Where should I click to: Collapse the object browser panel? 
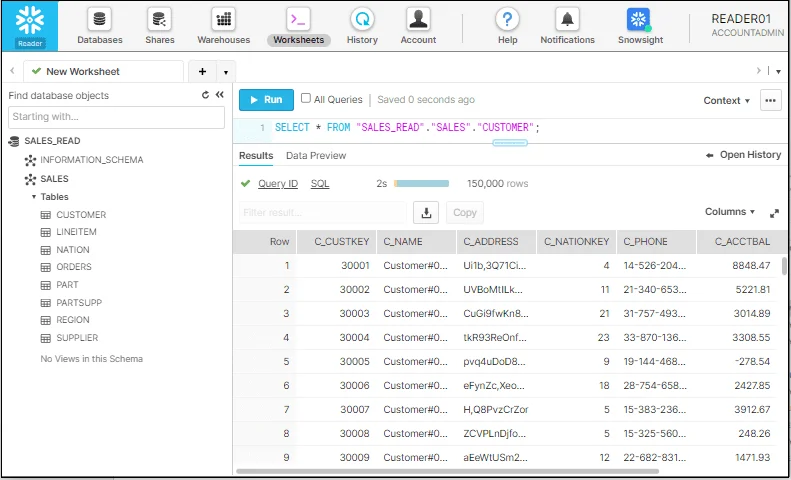(219, 95)
